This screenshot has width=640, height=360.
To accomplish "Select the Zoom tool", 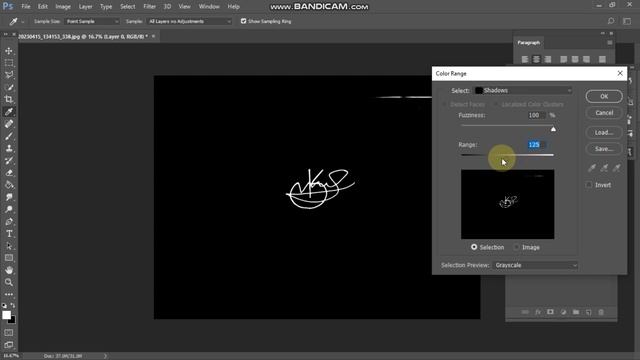I will pyautogui.click(x=9, y=282).
